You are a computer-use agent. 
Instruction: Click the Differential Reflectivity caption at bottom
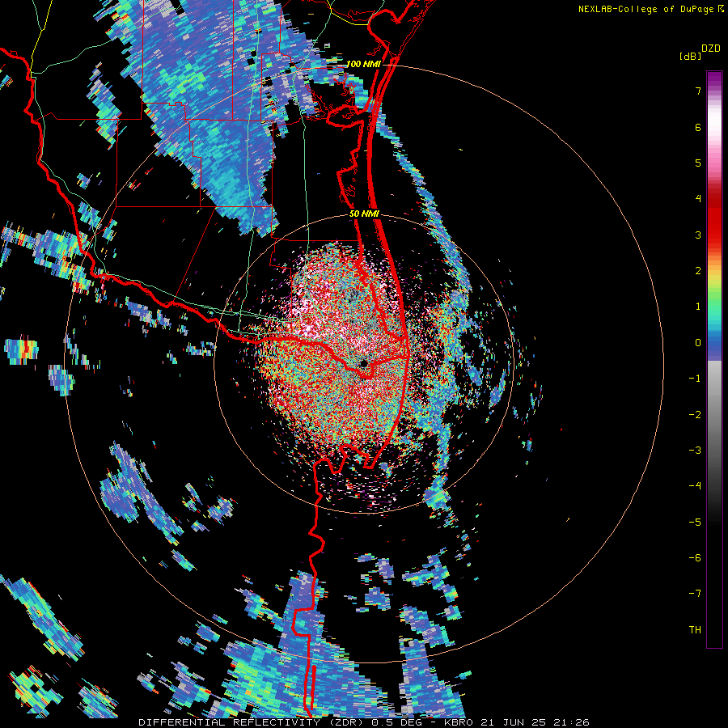point(364,722)
